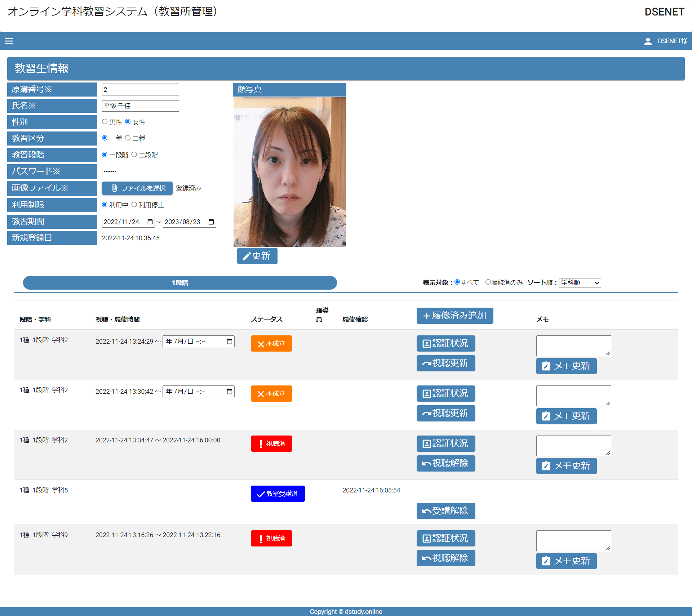Image resolution: width=692 pixels, height=616 pixels.
Task: Select 利用停止 usage restriction option
Action: 134,205
